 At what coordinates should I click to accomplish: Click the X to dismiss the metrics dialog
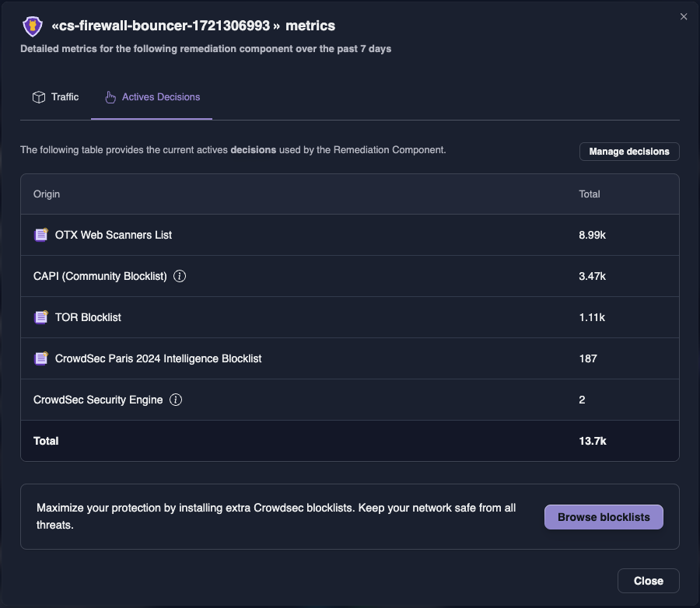684,16
